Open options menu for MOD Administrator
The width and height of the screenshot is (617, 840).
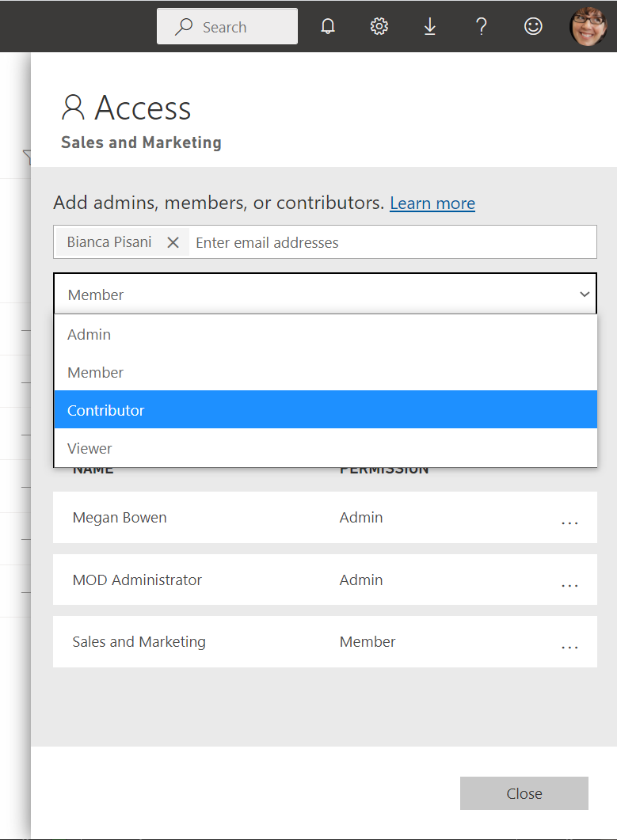click(x=569, y=583)
